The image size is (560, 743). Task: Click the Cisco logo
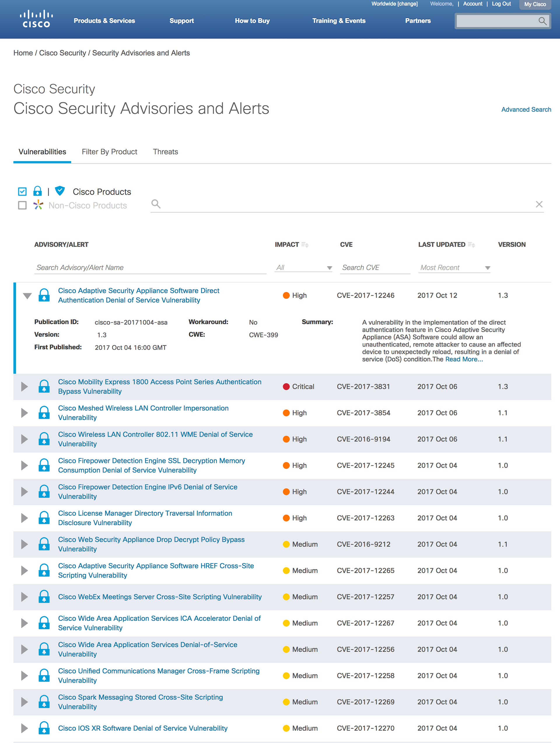[x=36, y=19]
